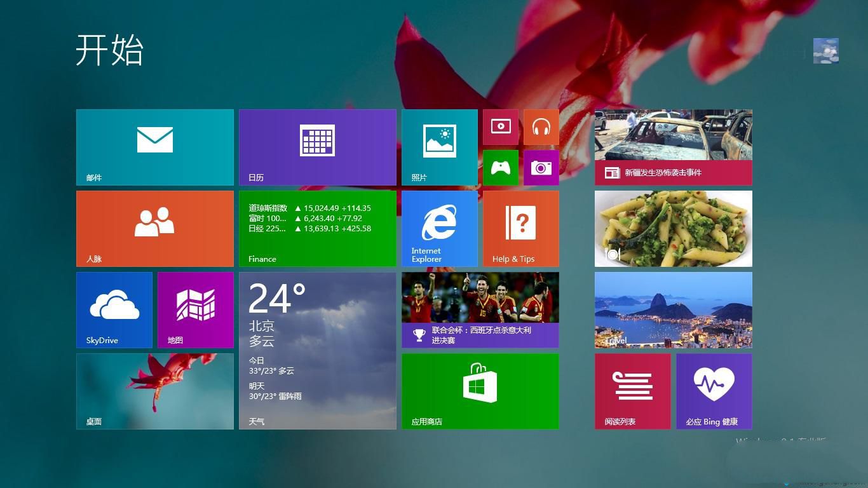Open 必应 Bing 健康 Health app
Image resolution: width=868 pixels, height=488 pixels.
pyautogui.click(x=714, y=391)
